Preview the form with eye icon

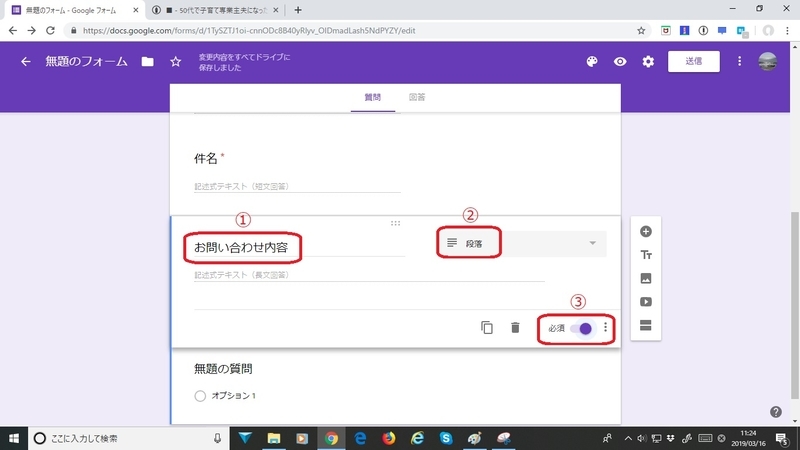pyautogui.click(x=620, y=62)
